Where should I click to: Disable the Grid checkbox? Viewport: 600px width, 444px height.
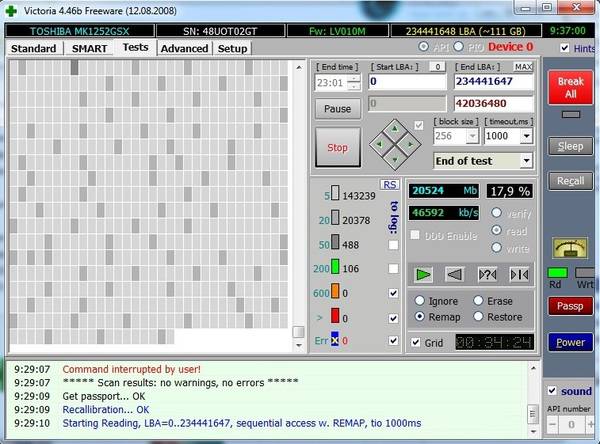pos(415,342)
